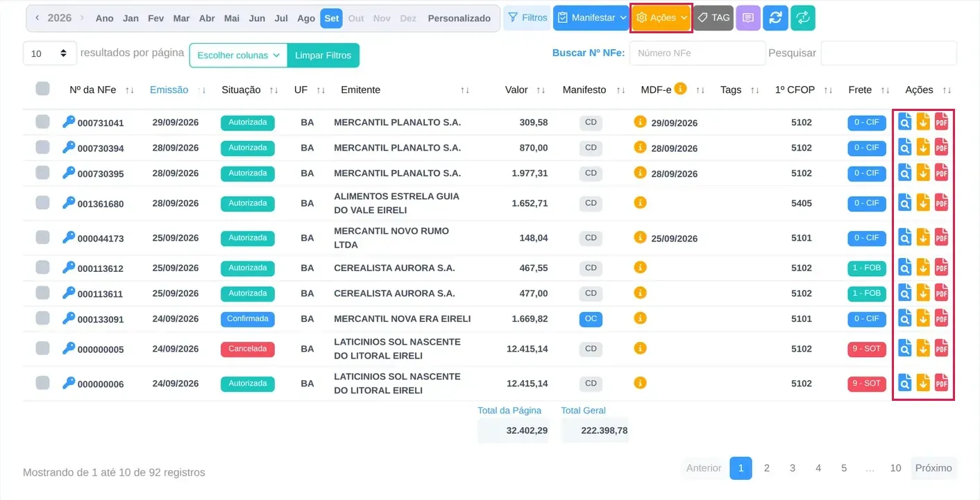Check the row for NFe 000730394
980x500 pixels.
43,147
